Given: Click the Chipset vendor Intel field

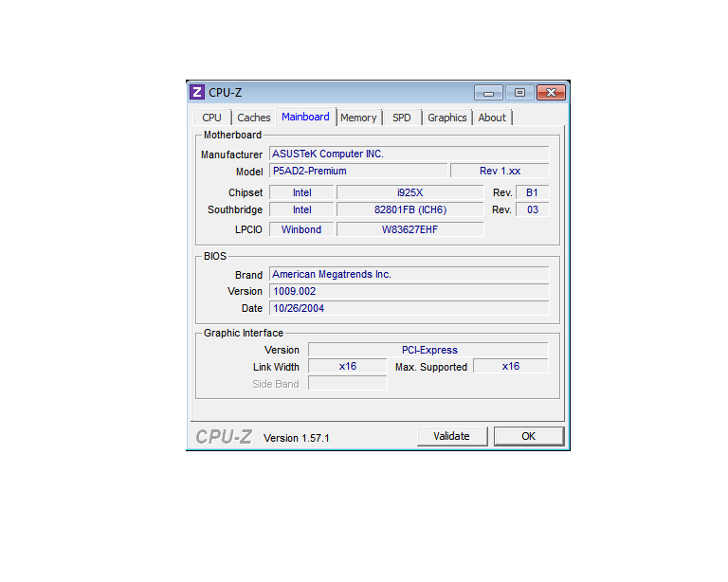Looking at the screenshot, I should (x=301, y=192).
